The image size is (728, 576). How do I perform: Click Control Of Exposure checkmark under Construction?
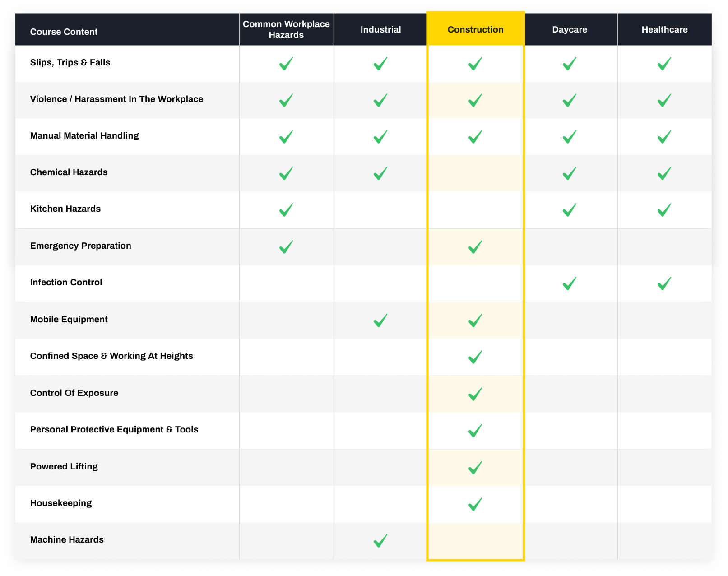tap(475, 394)
